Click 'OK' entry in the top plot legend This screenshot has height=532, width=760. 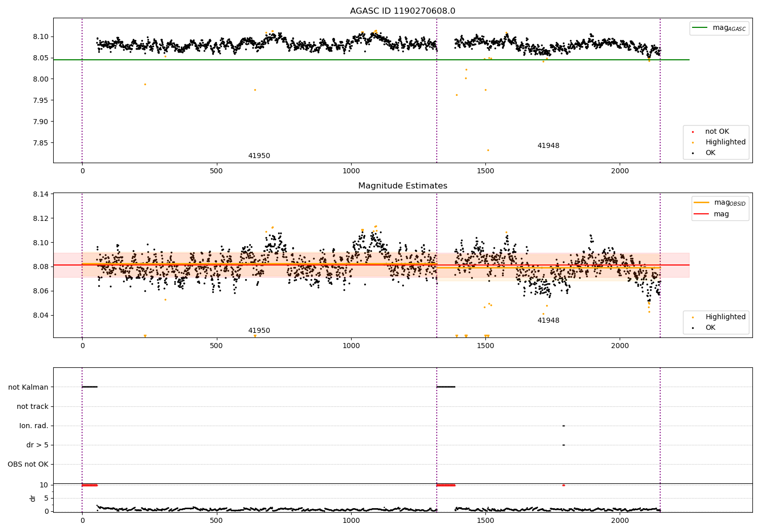[x=710, y=153]
